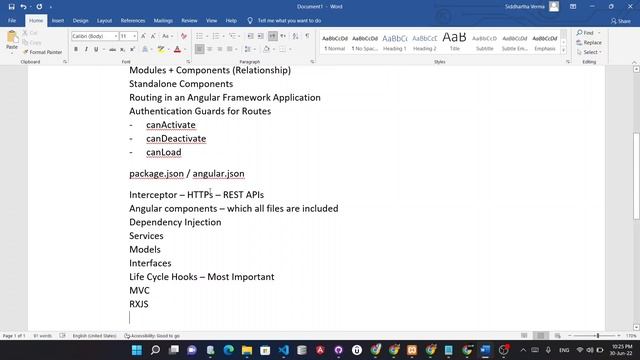Switch to the Mailings tab
The height and width of the screenshot is (360, 640).
[x=163, y=20]
